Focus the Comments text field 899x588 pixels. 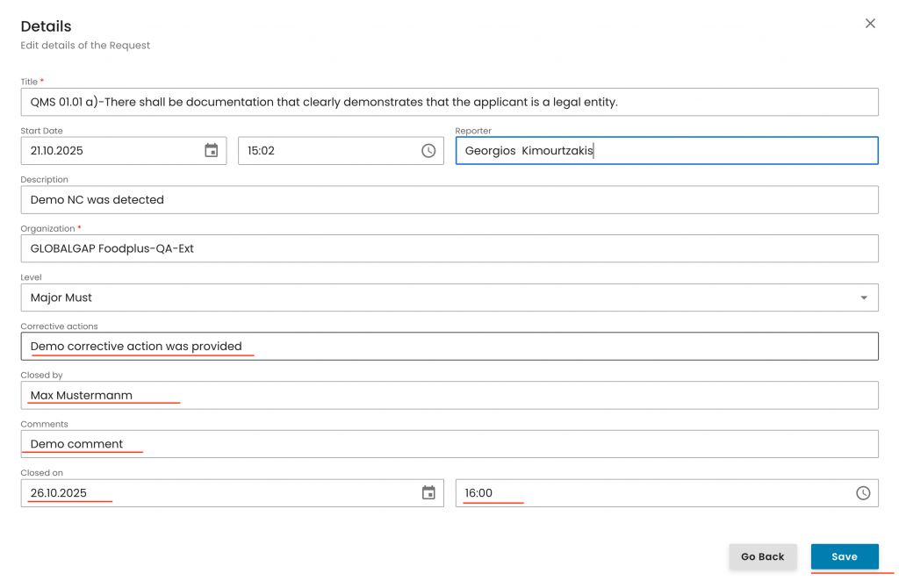click(x=448, y=444)
